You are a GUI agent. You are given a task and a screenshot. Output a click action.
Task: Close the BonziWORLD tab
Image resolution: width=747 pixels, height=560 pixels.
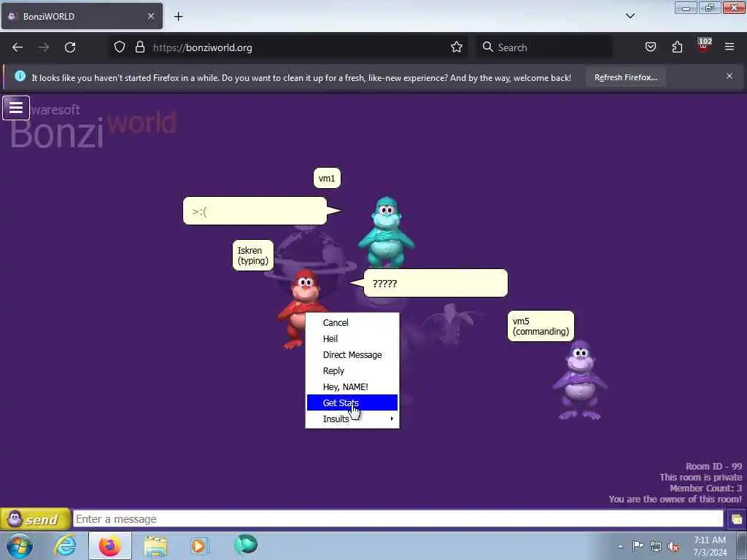tap(150, 16)
